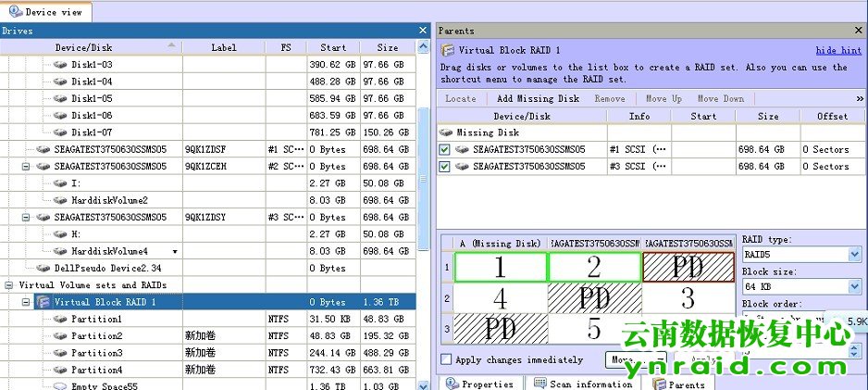Click the hide hint link
868x390 pixels.
point(838,51)
